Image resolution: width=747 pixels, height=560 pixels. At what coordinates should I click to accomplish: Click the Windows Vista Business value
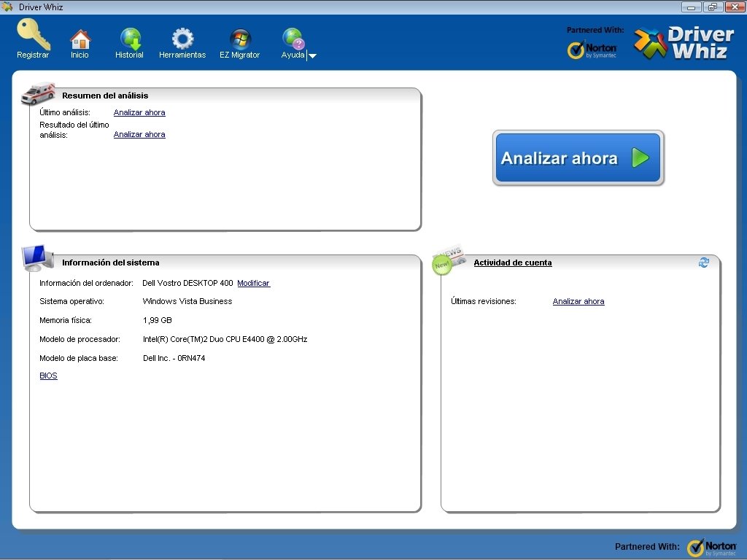(x=187, y=301)
